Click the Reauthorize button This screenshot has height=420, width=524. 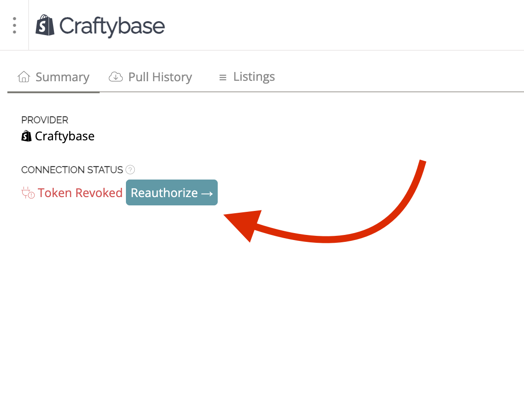tap(172, 192)
